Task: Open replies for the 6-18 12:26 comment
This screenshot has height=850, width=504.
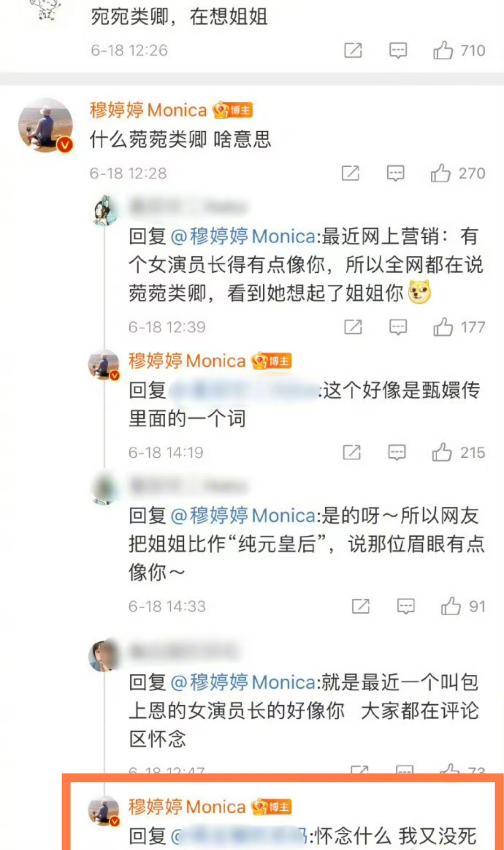Action: point(398,50)
